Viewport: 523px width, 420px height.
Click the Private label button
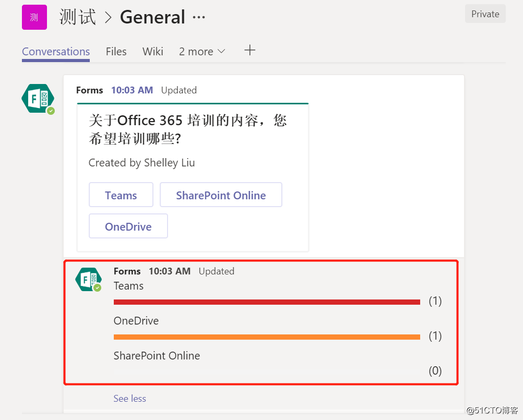[485, 14]
